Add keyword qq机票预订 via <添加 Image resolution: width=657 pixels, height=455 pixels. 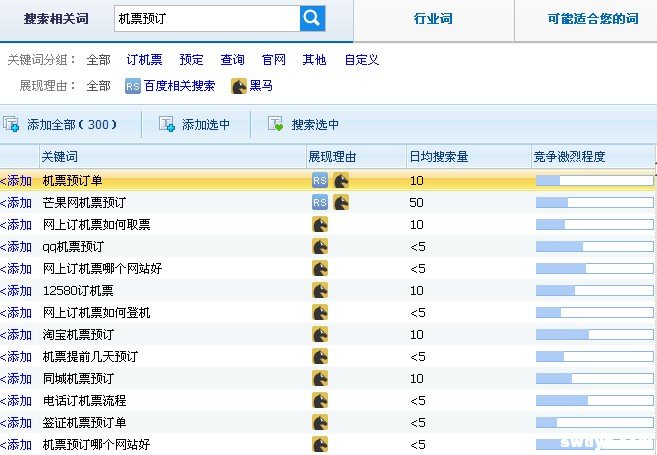(16, 247)
